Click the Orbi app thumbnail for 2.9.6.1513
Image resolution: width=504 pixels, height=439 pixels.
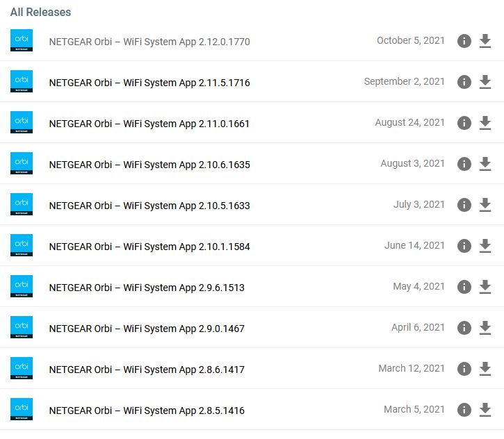pos(22,286)
